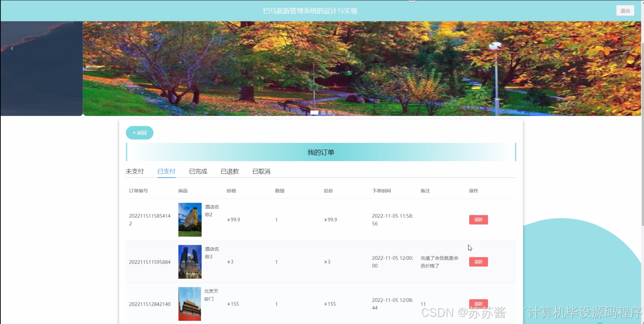Screen dimensions: 644x324
Task: Click the ¥155 total price cell
Action: pos(330,304)
